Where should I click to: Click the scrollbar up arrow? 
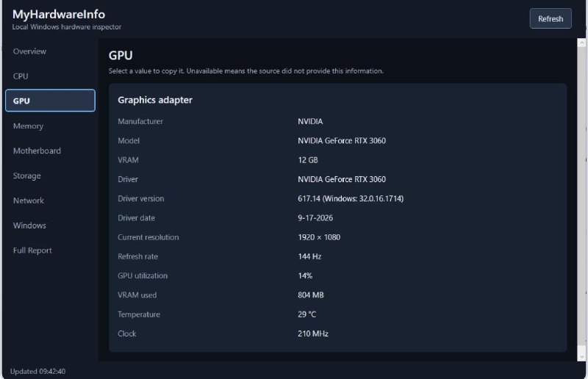click(x=581, y=43)
